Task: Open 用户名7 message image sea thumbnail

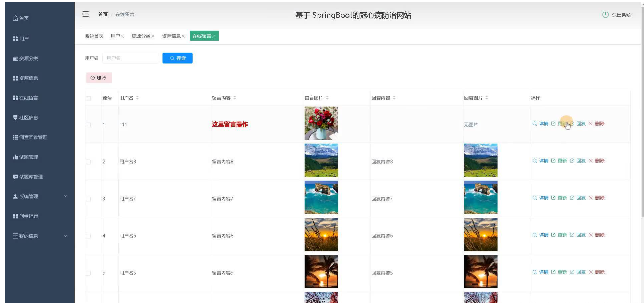Action: pyautogui.click(x=321, y=197)
